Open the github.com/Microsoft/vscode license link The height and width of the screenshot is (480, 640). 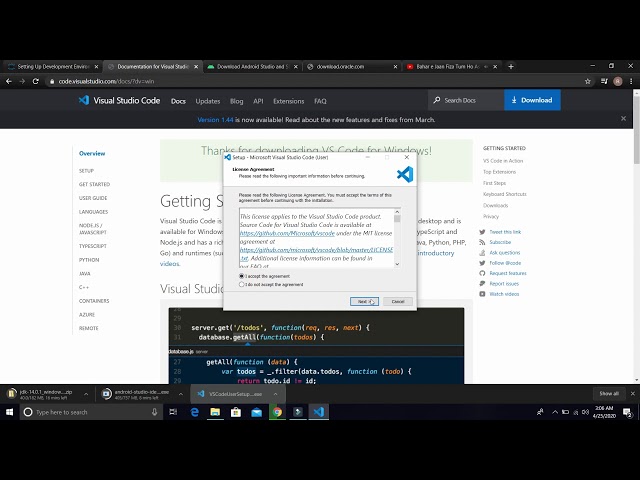[287, 233]
